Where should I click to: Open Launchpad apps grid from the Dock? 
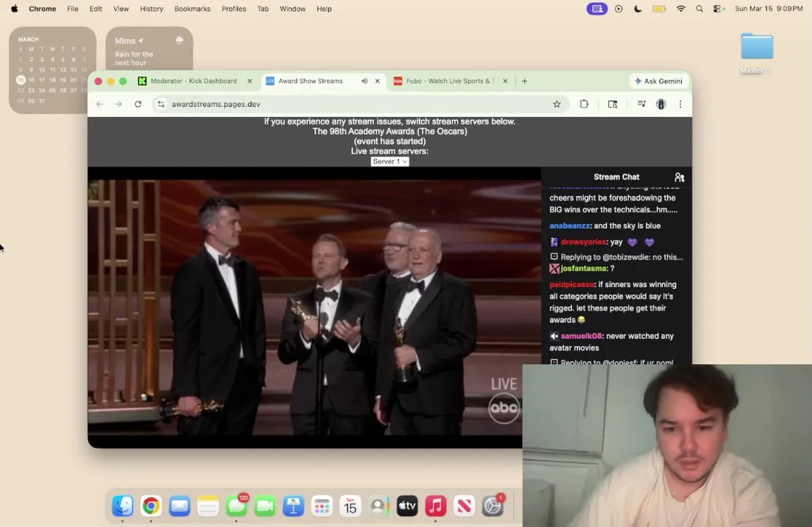coord(322,506)
